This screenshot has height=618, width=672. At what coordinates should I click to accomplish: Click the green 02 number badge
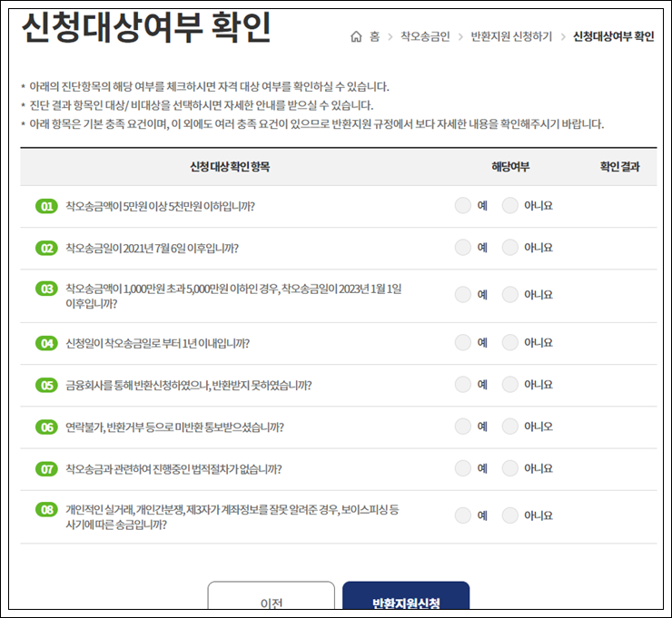tap(46, 249)
